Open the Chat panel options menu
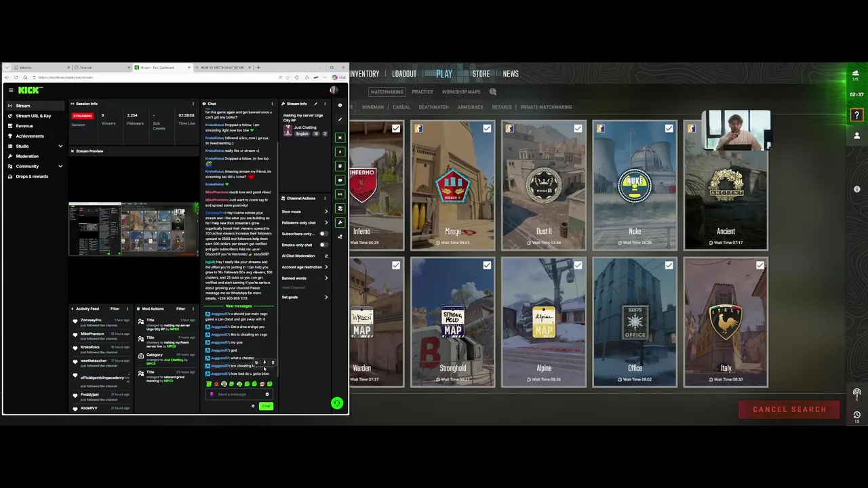The height and width of the screenshot is (488, 868). point(272,104)
